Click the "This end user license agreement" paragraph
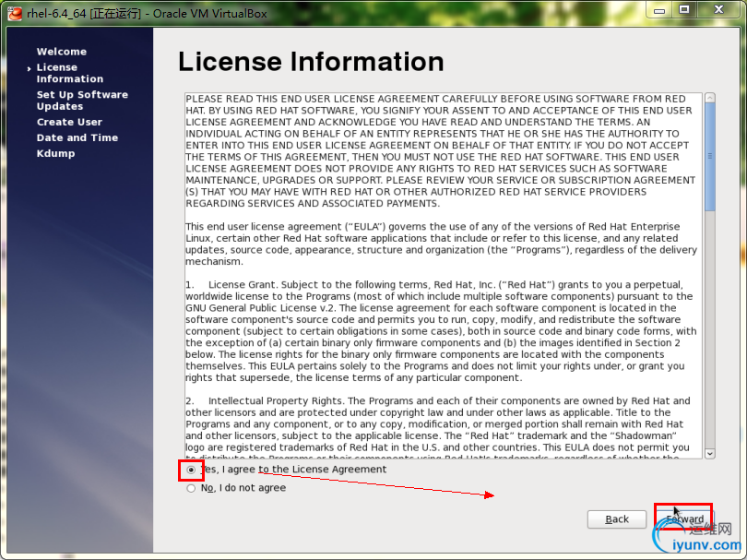 click(x=441, y=244)
